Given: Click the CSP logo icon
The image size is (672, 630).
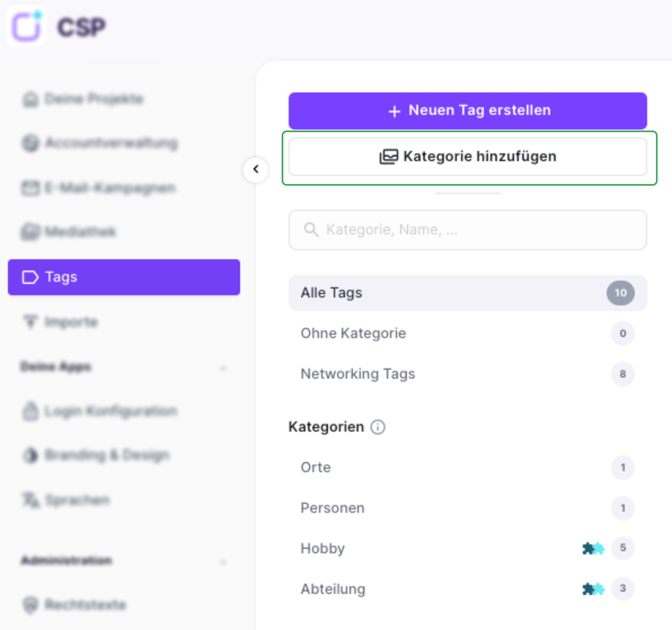Looking at the screenshot, I should click(26, 26).
